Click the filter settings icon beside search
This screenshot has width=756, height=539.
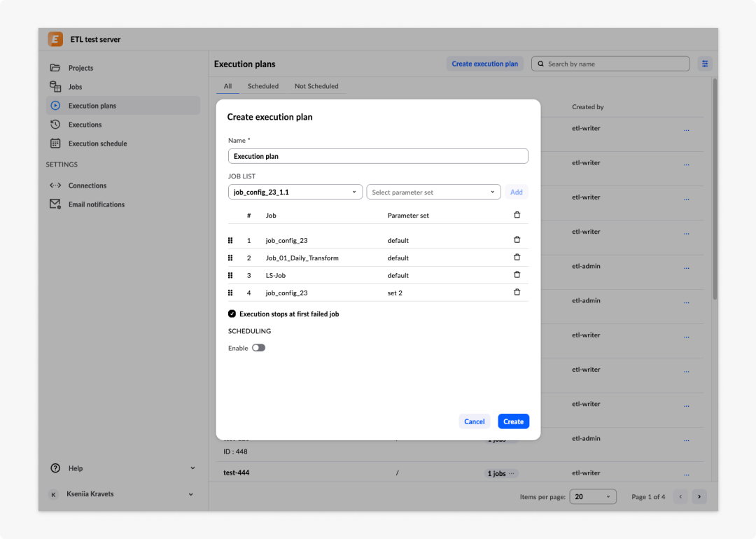705,64
